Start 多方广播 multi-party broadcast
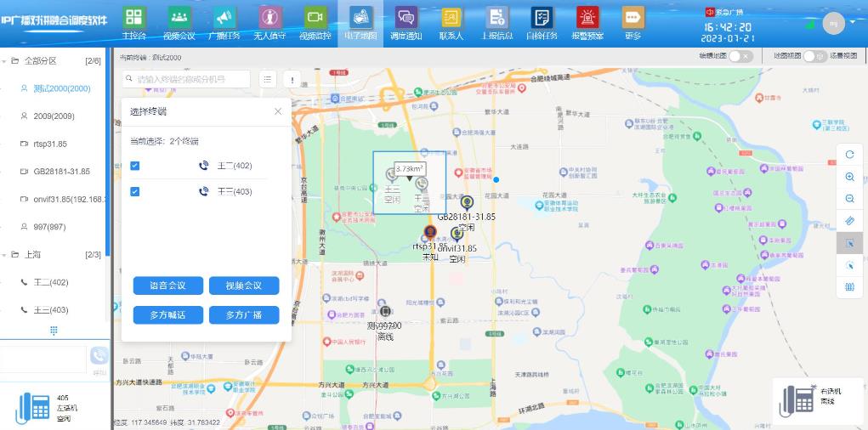Image resolution: width=868 pixels, height=430 pixels. [x=244, y=315]
